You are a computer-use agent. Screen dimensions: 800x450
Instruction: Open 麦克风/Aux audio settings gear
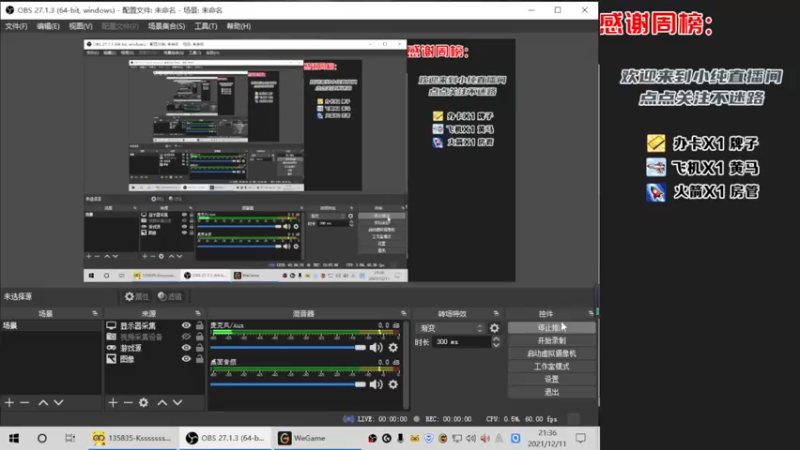click(x=393, y=347)
